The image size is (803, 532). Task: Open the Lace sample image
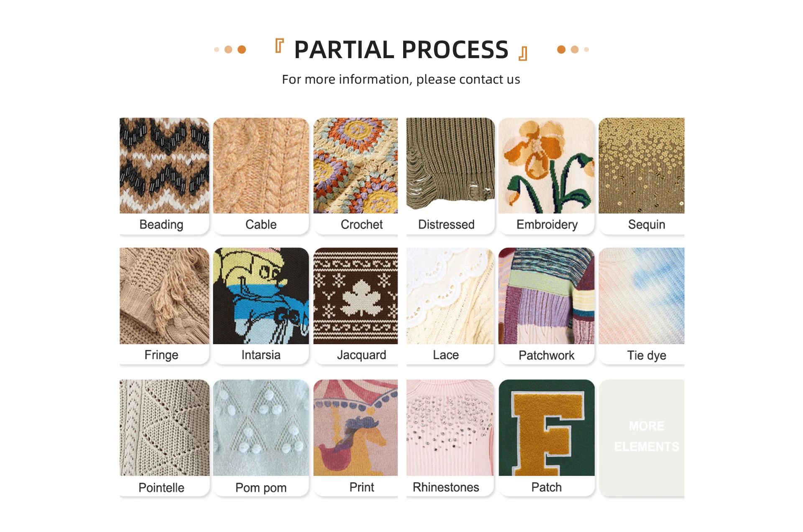click(450, 296)
